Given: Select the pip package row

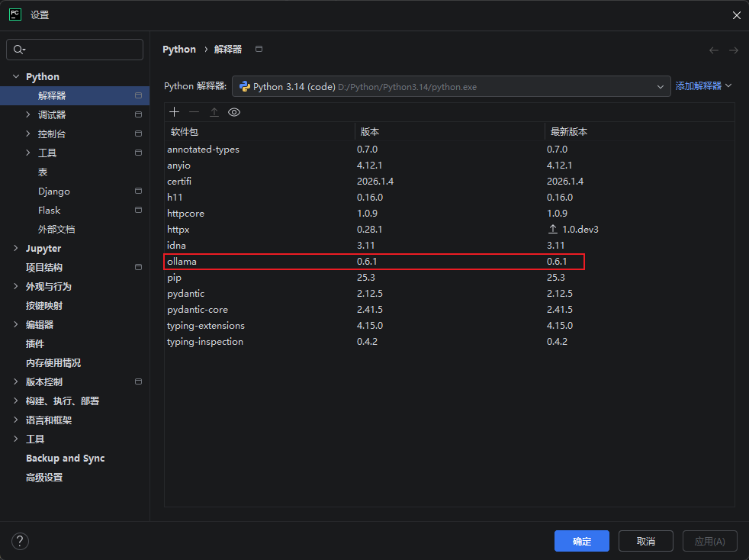Looking at the screenshot, I should point(449,278).
